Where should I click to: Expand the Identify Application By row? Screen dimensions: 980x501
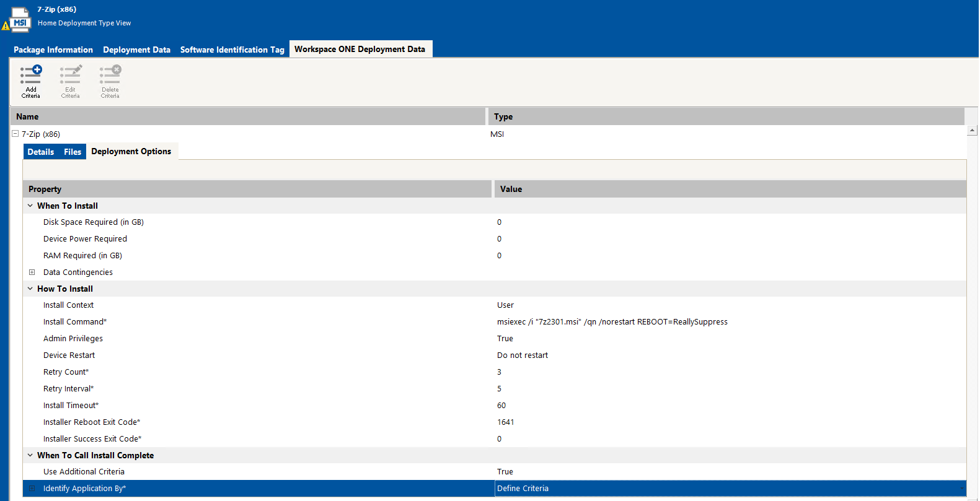pyautogui.click(x=32, y=489)
